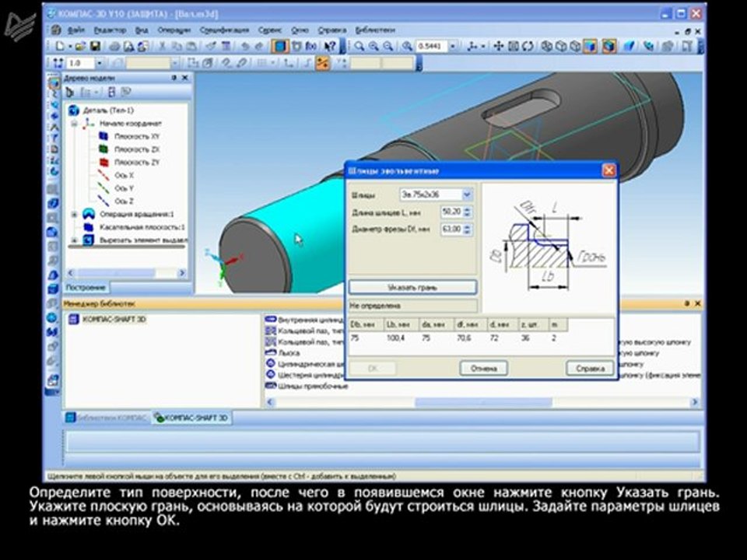The width and height of the screenshot is (747, 560).
Task: Select Плоскость XY in the model tree
Action: [137, 136]
